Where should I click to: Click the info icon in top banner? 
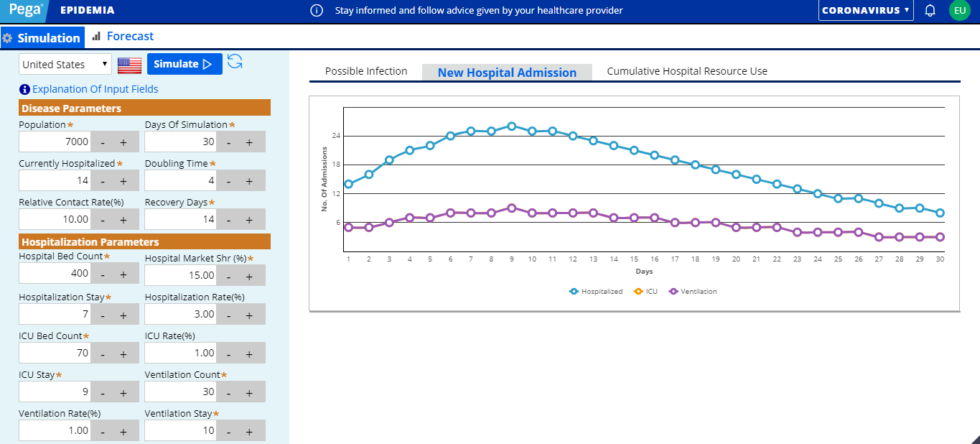click(317, 11)
